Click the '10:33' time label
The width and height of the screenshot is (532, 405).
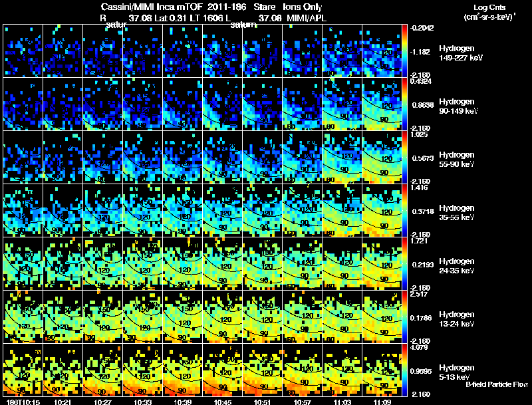point(143,402)
